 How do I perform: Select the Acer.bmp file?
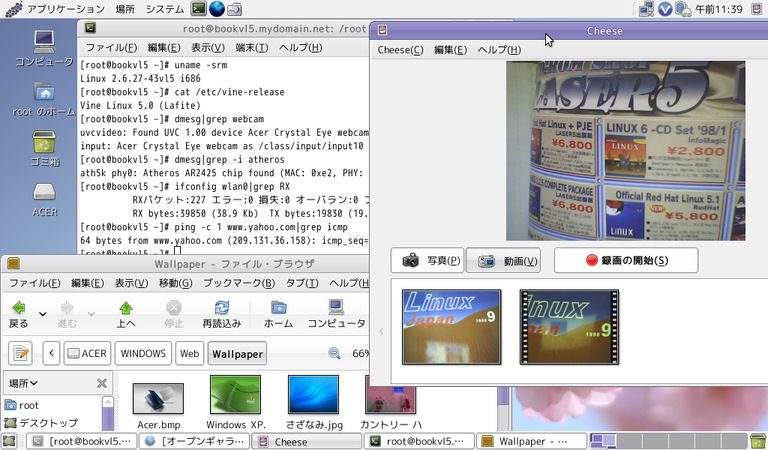158,406
